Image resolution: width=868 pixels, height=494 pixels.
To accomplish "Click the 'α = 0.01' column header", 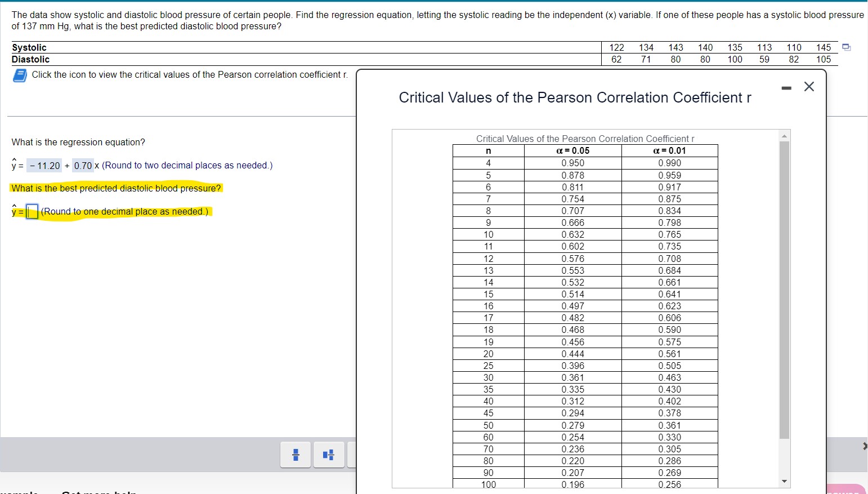I will click(670, 151).
